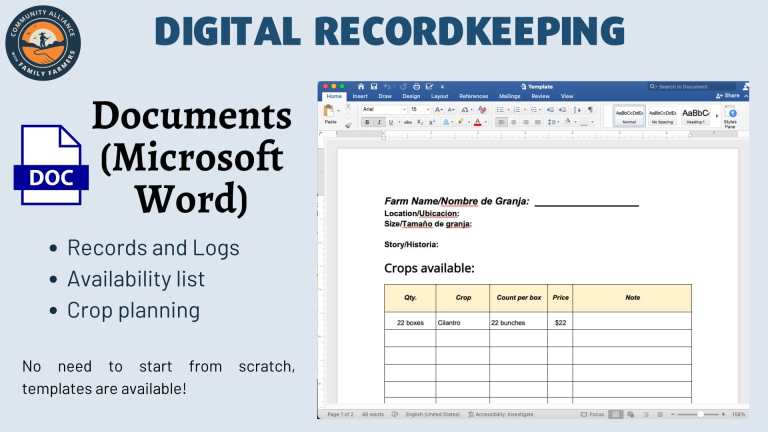Open the Styles Pane
Viewport: 768px width, 432px height.
coord(731,117)
